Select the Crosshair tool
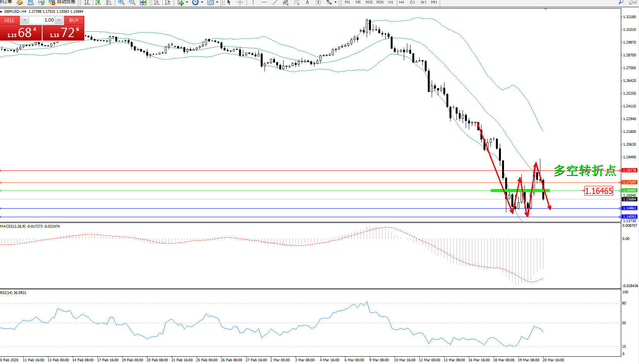This screenshot has height=364, width=639. pos(240,2)
